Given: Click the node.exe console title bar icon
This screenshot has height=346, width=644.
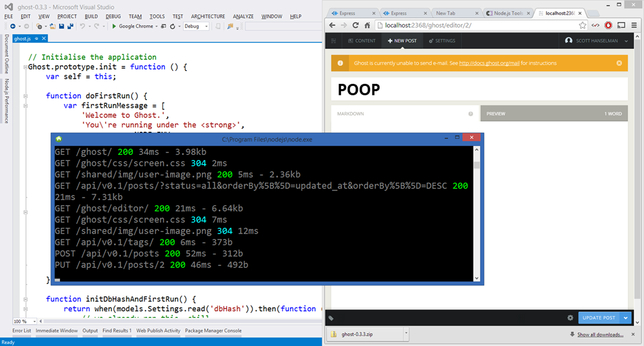Looking at the screenshot, I should point(59,139).
